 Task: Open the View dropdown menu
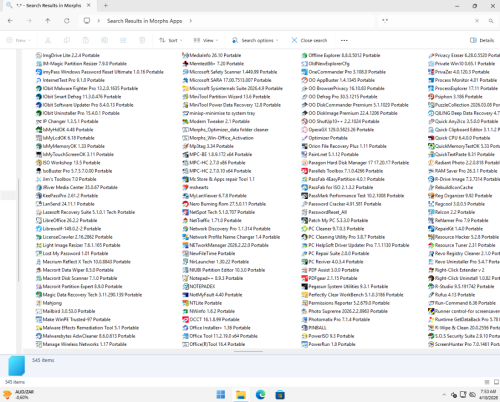pos(206,40)
